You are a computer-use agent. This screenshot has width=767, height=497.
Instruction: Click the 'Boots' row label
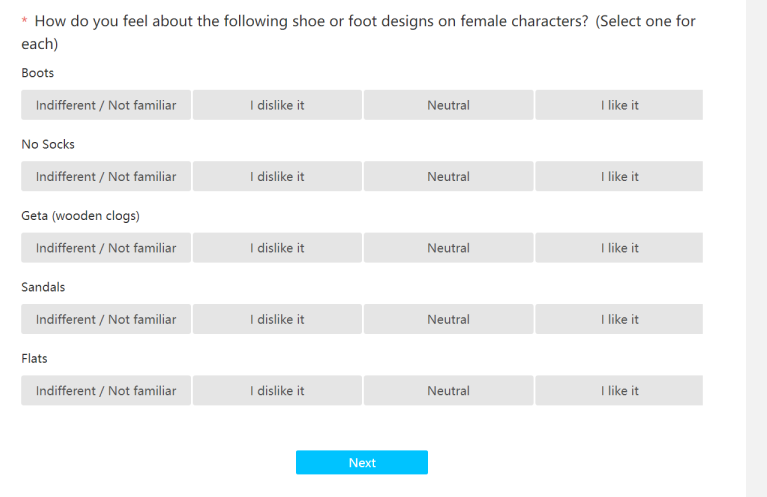point(38,73)
